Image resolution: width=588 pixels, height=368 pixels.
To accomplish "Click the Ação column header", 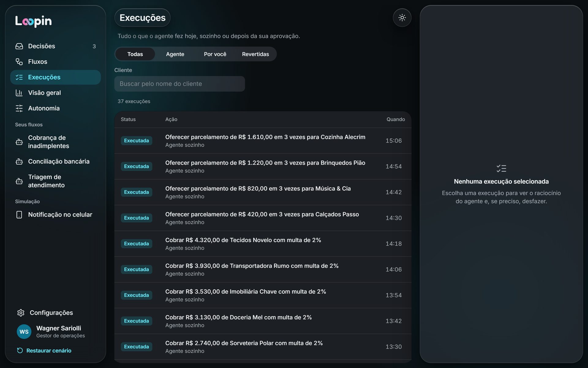I will click(171, 119).
